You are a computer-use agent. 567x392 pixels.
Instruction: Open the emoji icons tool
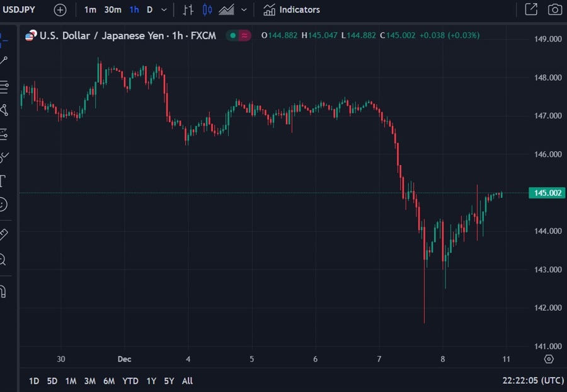pyautogui.click(x=3, y=204)
